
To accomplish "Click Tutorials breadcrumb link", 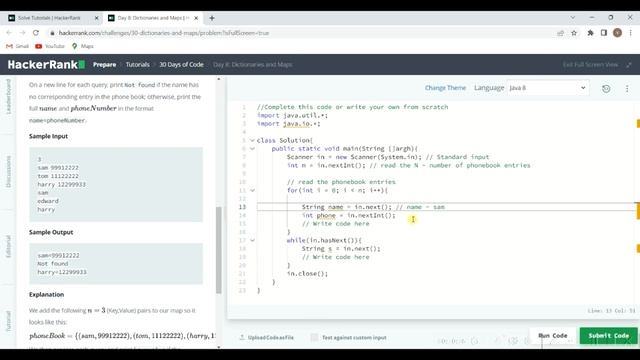I will click(x=138, y=64).
